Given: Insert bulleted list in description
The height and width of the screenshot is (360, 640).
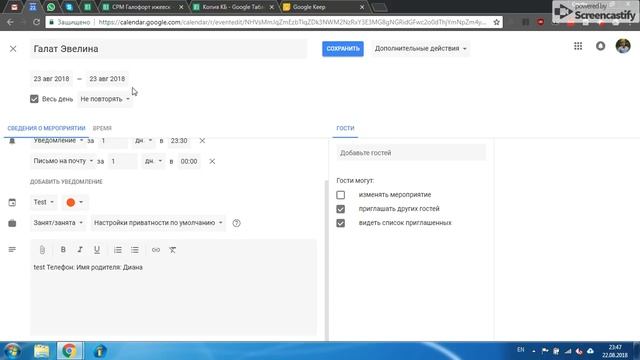Looking at the screenshot, I should 135,250.
